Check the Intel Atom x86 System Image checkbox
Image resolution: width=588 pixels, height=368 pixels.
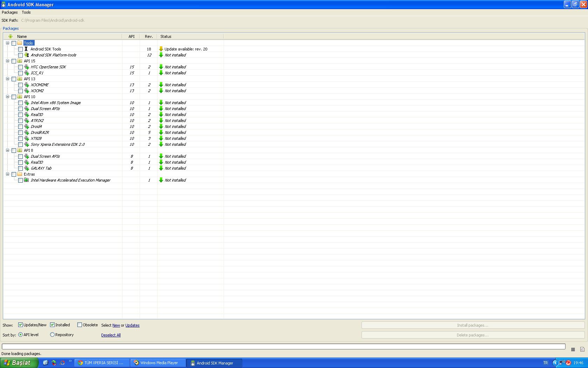[20, 103]
